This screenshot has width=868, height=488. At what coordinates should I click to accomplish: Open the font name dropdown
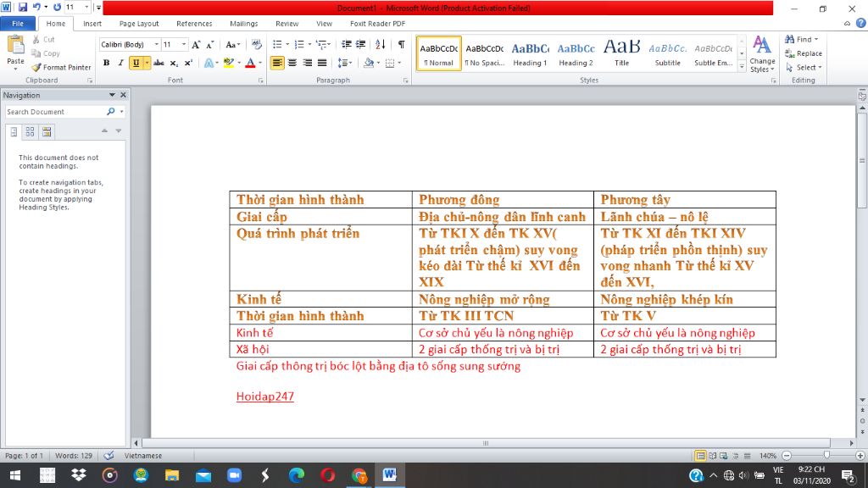[x=157, y=44]
